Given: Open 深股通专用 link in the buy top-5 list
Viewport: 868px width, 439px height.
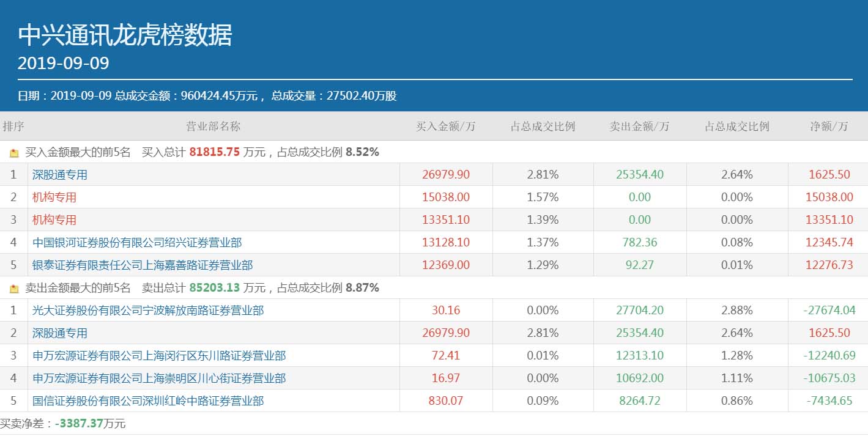Looking at the screenshot, I should pos(60,175).
